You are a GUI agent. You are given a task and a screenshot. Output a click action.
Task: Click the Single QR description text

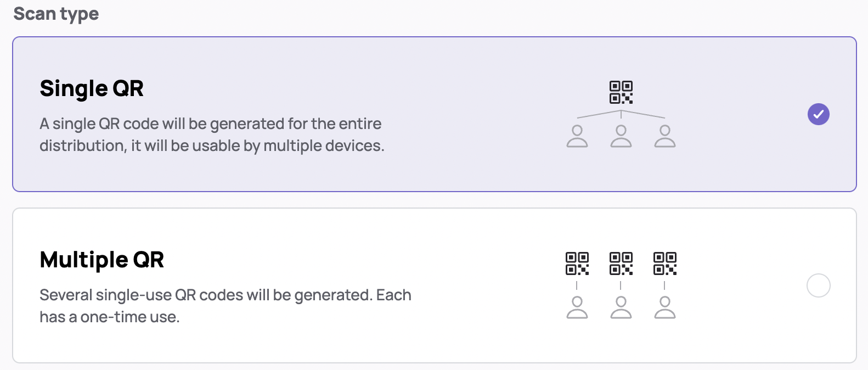(x=212, y=134)
